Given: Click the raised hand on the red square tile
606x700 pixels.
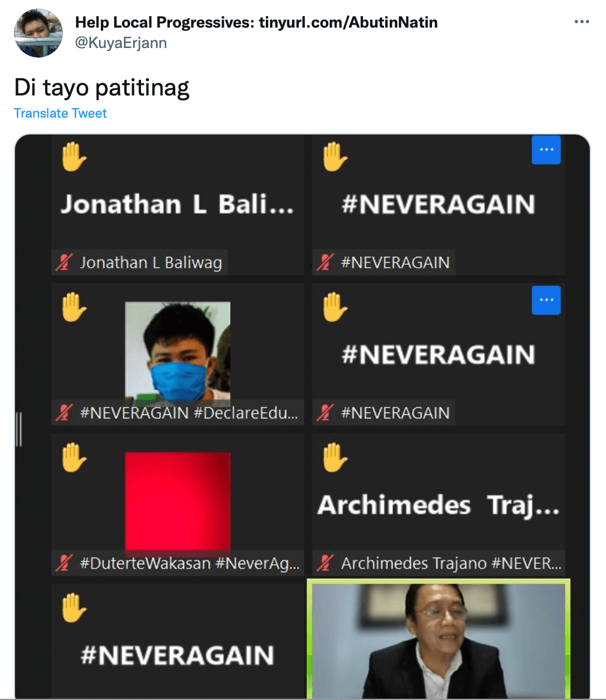Looking at the screenshot, I should pos(74,457).
